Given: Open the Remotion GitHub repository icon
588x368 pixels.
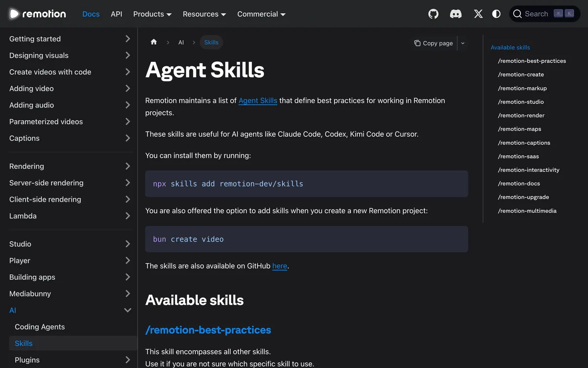Looking at the screenshot, I should point(433,14).
